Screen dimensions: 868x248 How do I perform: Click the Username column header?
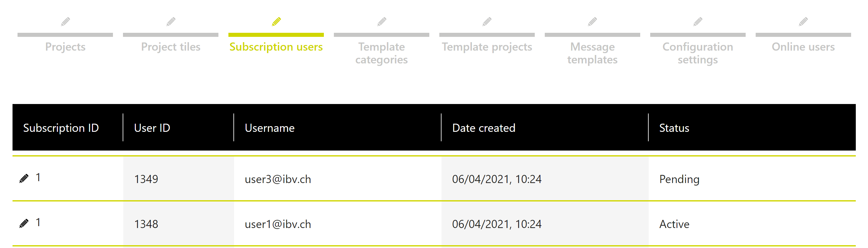coord(269,128)
